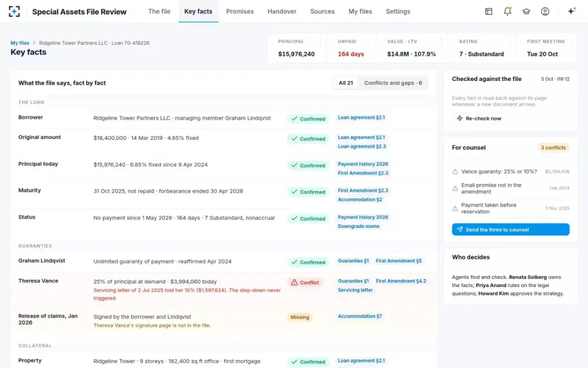
Task: Click First meeting Tue 20 Oct stat
Action: click(x=545, y=48)
